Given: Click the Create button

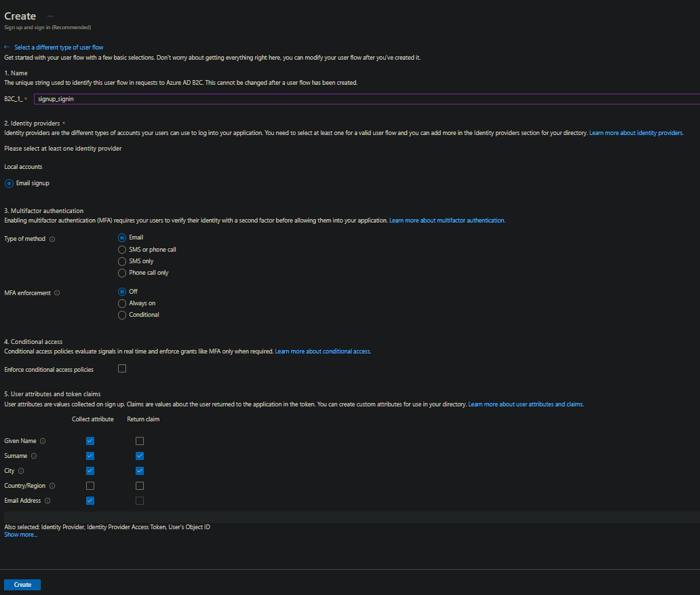Looking at the screenshot, I should tap(22, 584).
